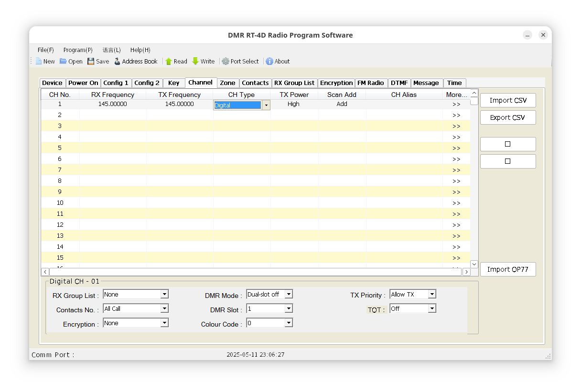Switch to the DTMF tab
This screenshot has height=392, width=581.
point(399,83)
